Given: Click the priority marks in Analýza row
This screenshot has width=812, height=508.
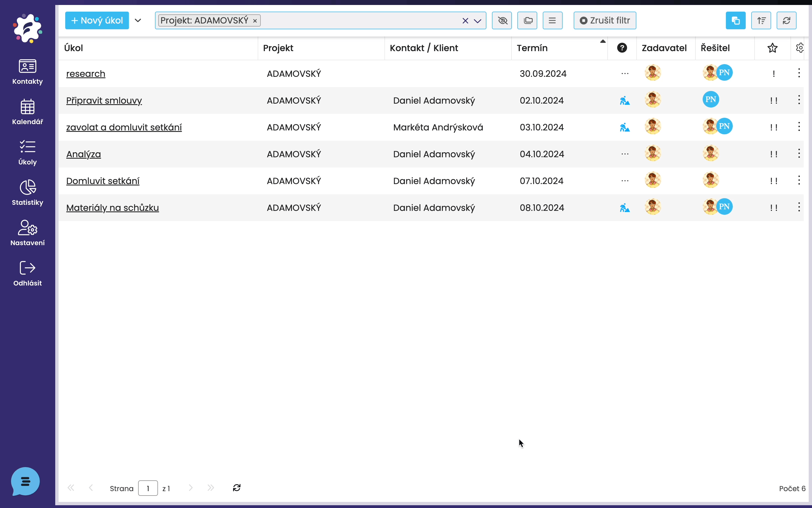Looking at the screenshot, I should pos(774,154).
